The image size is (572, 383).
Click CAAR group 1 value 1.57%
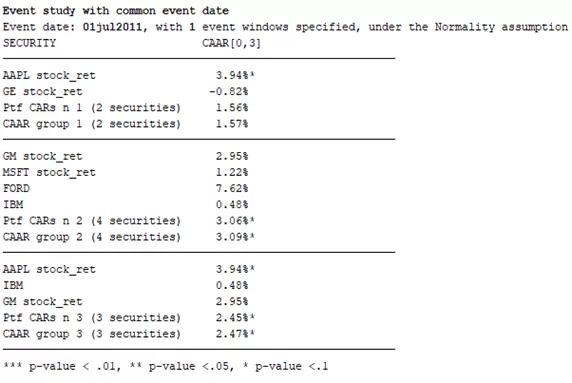point(232,124)
